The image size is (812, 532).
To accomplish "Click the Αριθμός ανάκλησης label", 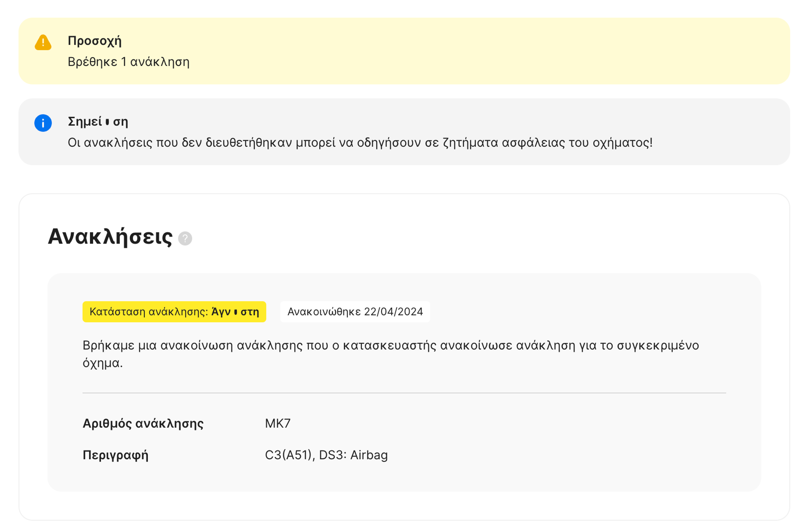I will tap(143, 423).
